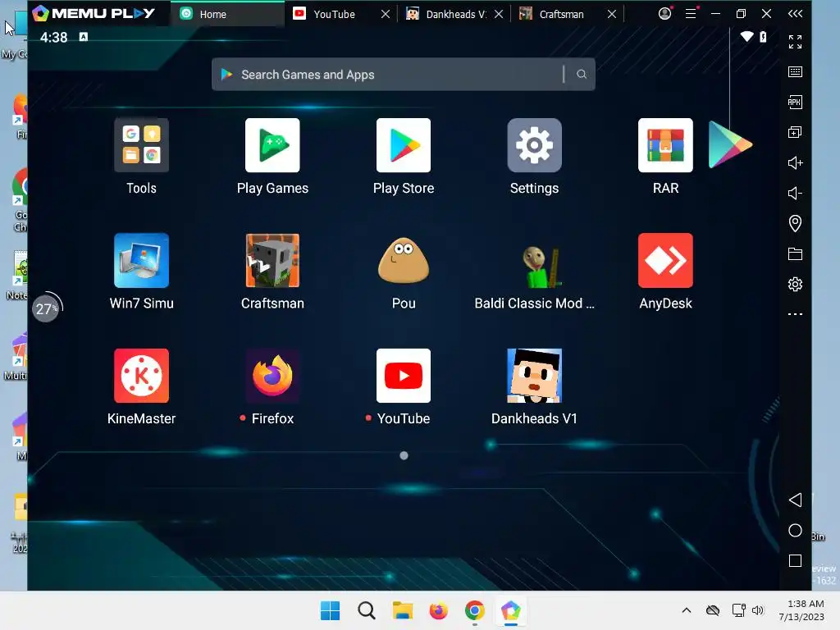Click the search magnifier button
Viewport: 840px width, 630px height.
pyautogui.click(x=582, y=75)
